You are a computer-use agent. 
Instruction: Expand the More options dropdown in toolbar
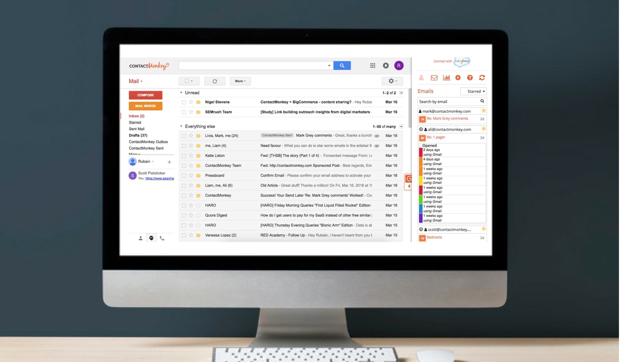click(239, 81)
